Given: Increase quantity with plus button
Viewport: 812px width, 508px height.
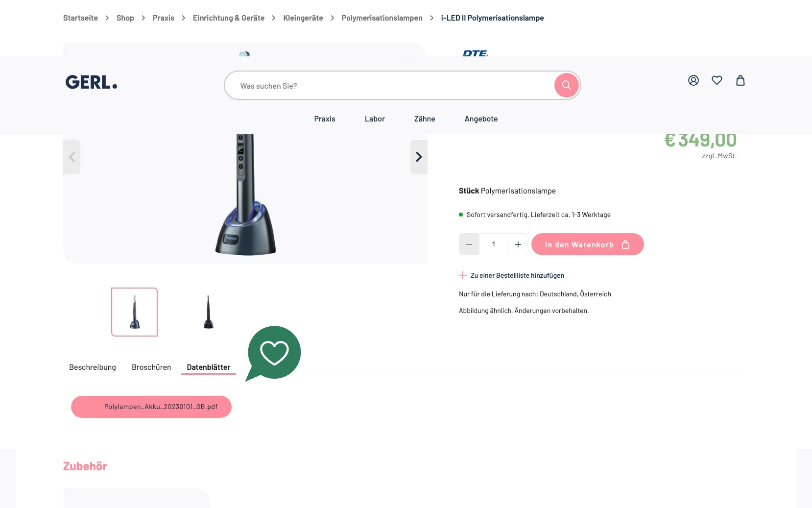Looking at the screenshot, I should (518, 244).
